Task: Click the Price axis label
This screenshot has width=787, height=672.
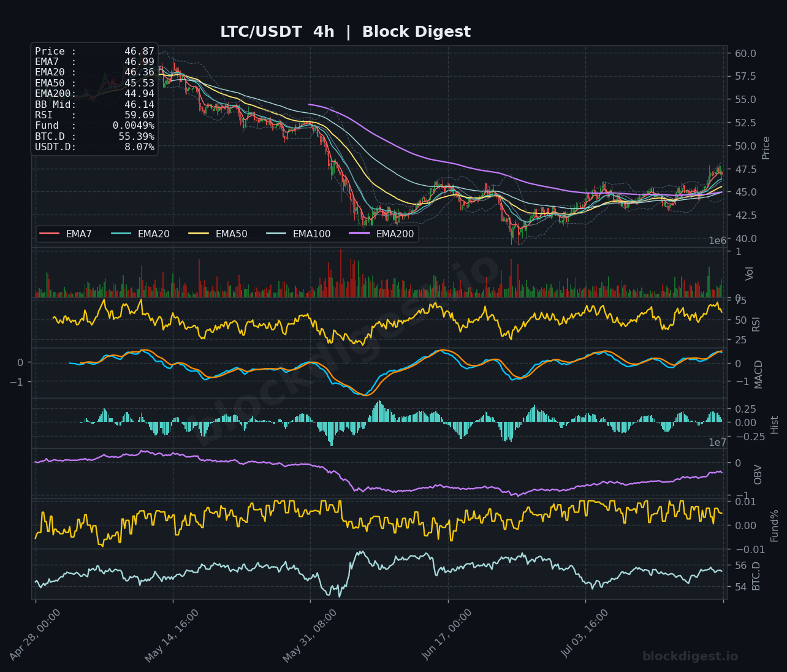Action: [x=766, y=148]
